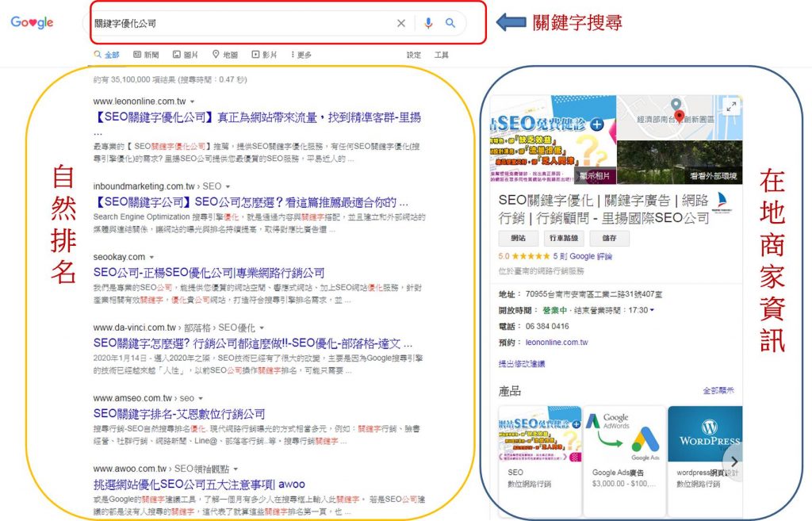Screen dimensions: 812x521
Task: Click the next chevron on the product carousel
Action: pyautogui.click(x=734, y=461)
